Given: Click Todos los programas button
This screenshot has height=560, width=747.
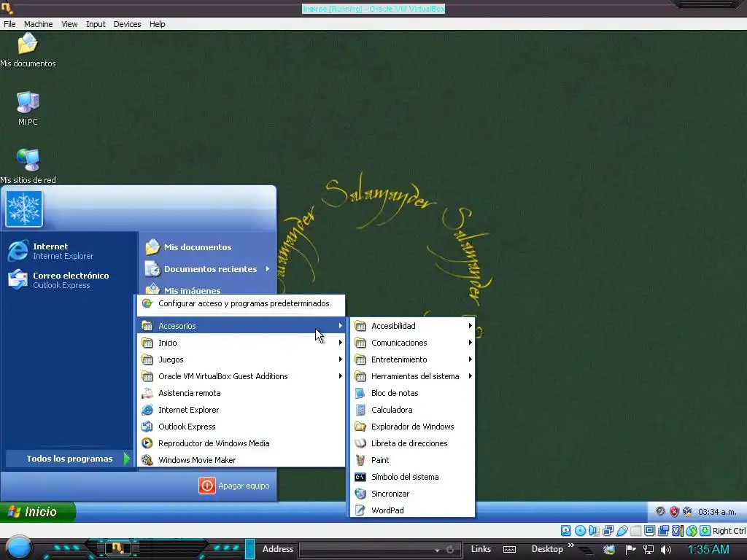Looking at the screenshot, I should pyautogui.click(x=69, y=459).
